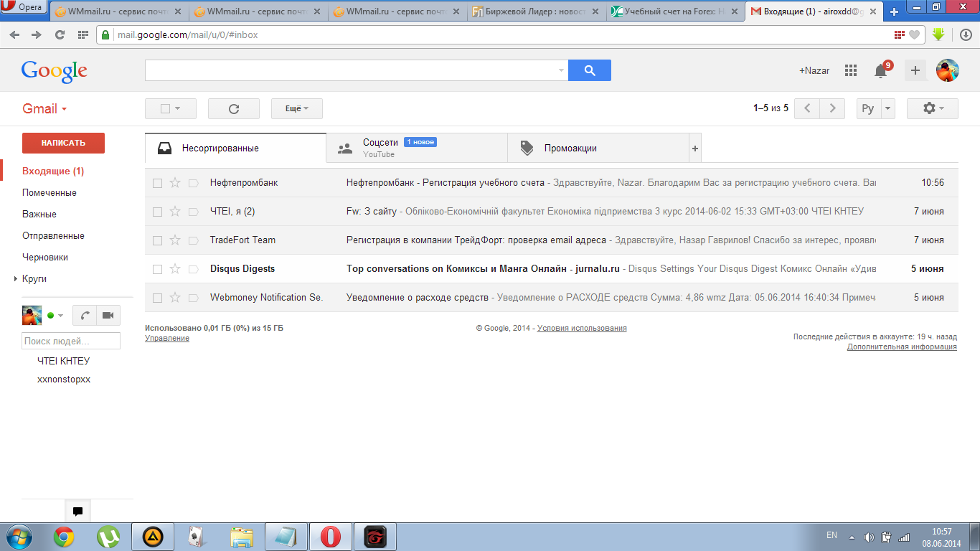
Task: Click the Поиск людей chat search field
Action: [x=71, y=341]
